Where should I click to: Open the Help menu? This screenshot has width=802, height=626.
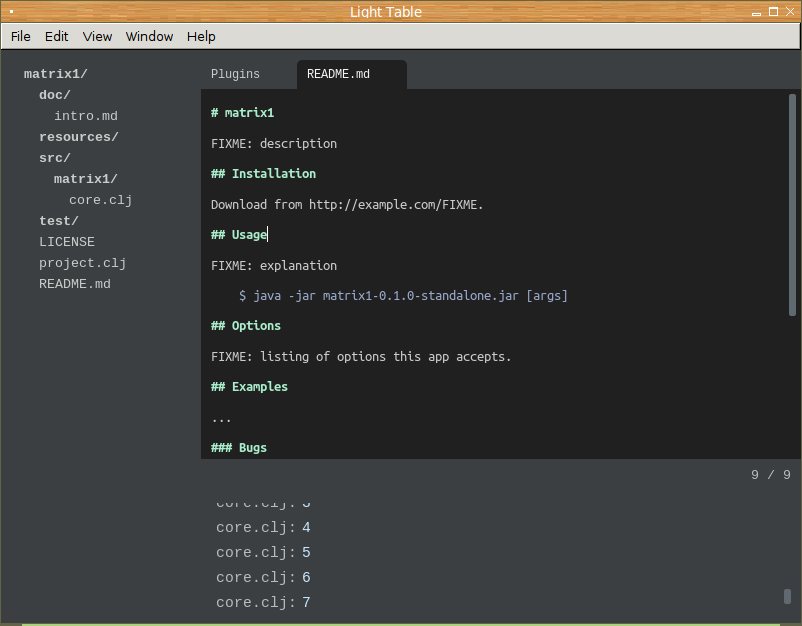pyautogui.click(x=201, y=36)
